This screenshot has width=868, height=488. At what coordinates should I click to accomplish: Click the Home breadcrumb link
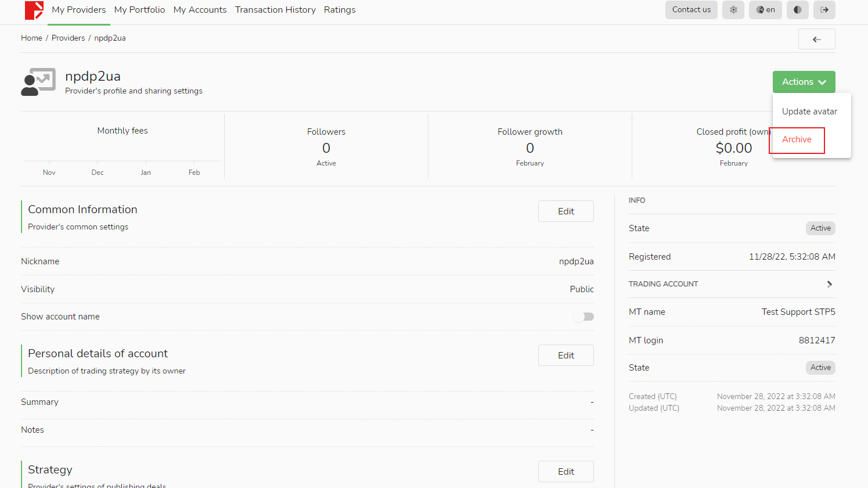point(31,38)
